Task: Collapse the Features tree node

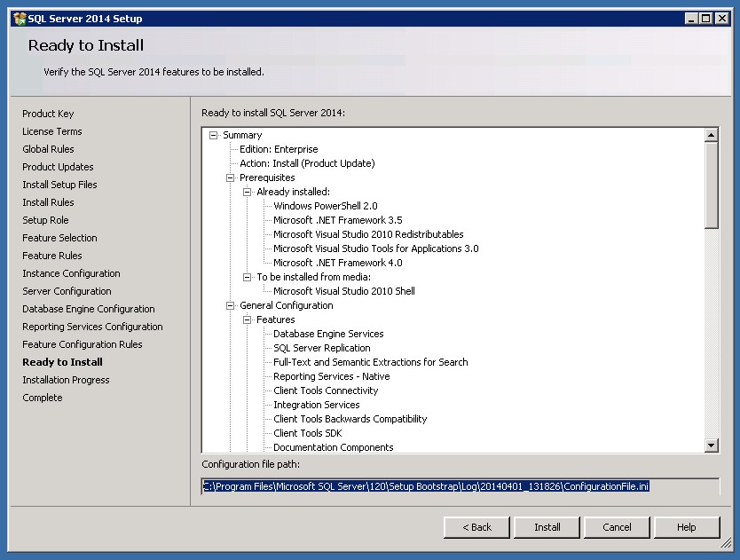Action: point(248,319)
